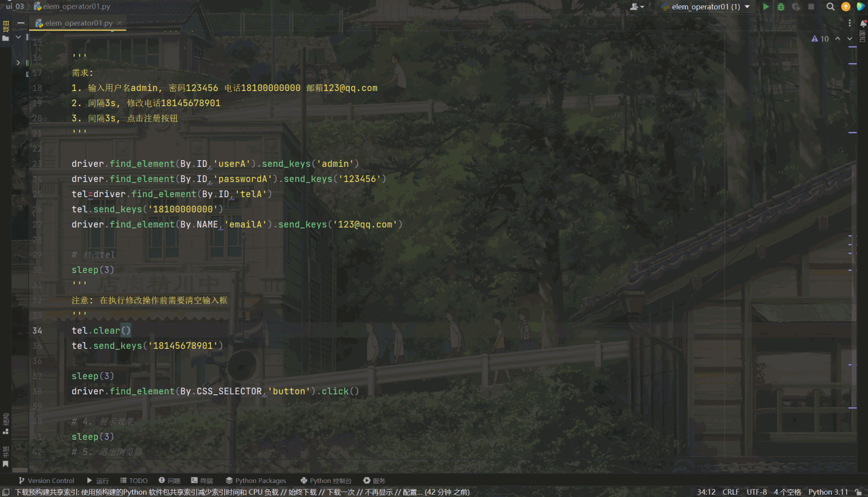Open the right-side notifications (通知) tool window label
Viewport: 868px width, 497px height.
pos(863,36)
